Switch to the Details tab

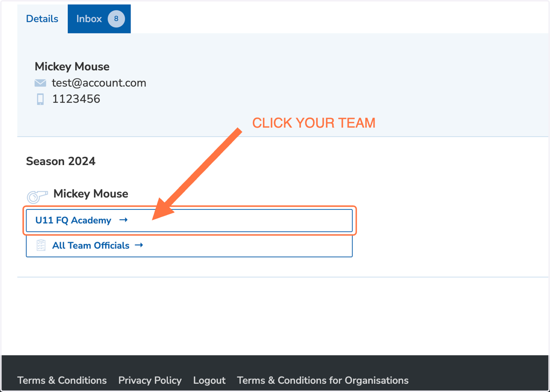[42, 19]
